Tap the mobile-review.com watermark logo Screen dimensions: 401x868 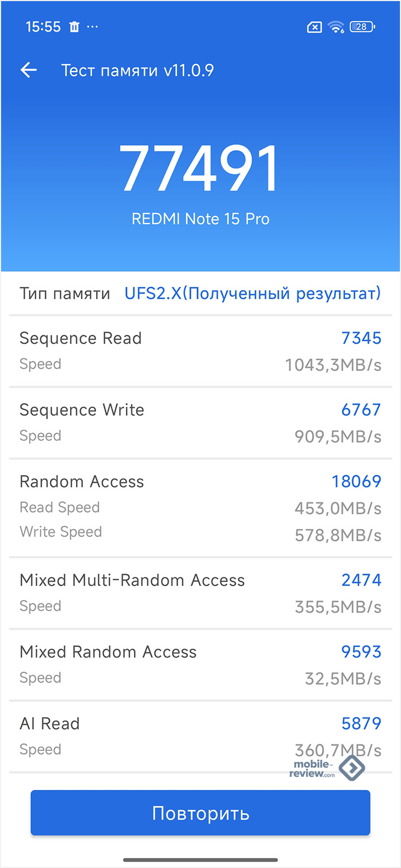[x=327, y=768]
